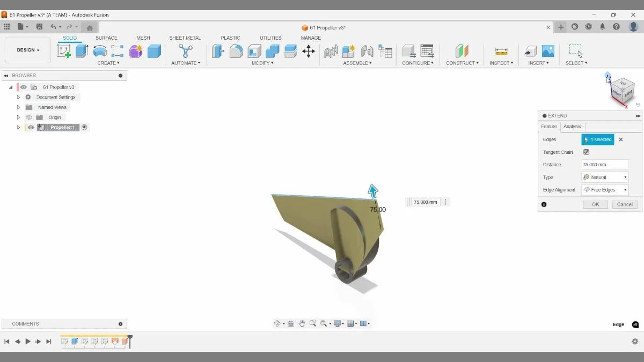Open the Edge Alignment dropdown
This screenshot has height=362, width=644.
605,189
